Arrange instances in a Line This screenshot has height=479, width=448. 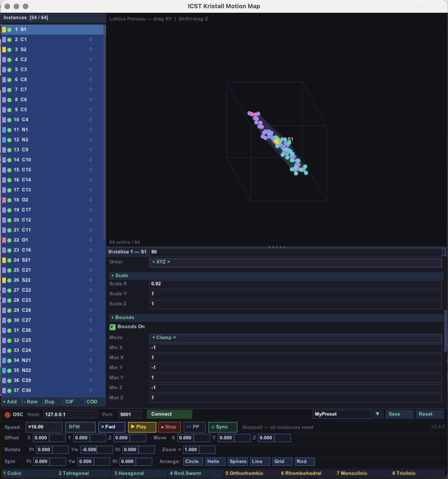260,462
